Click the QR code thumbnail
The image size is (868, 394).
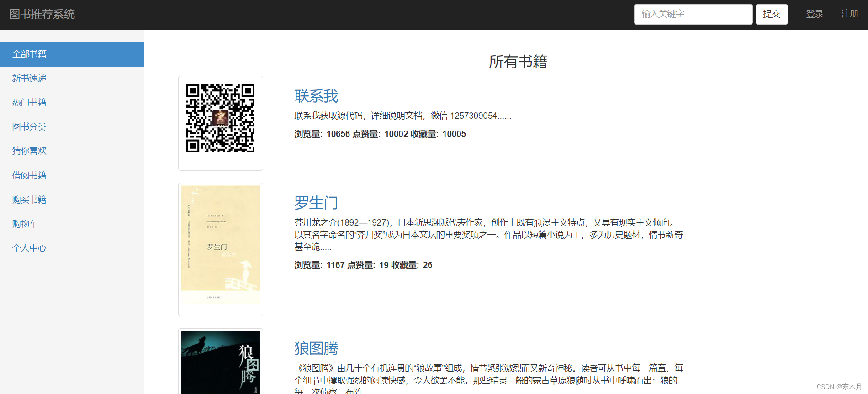[221, 123]
